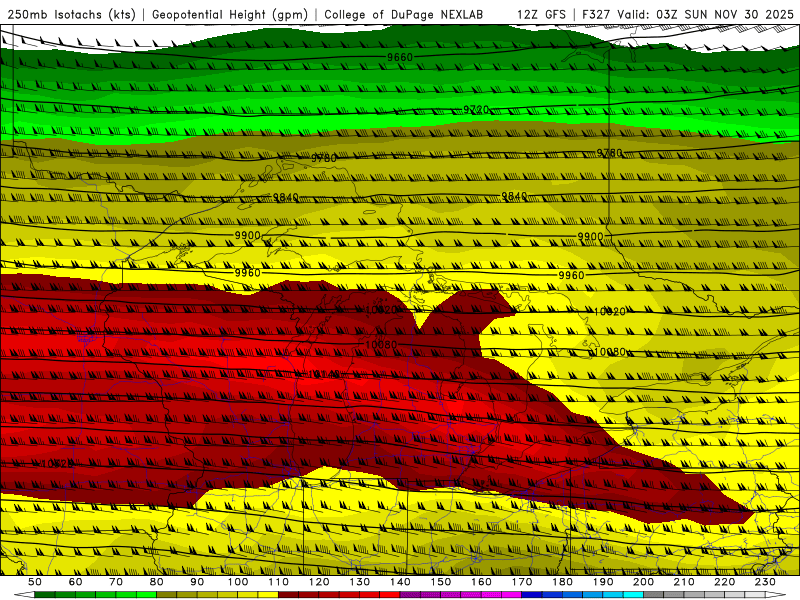Select the western 9960 contour label

tap(247, 273)
